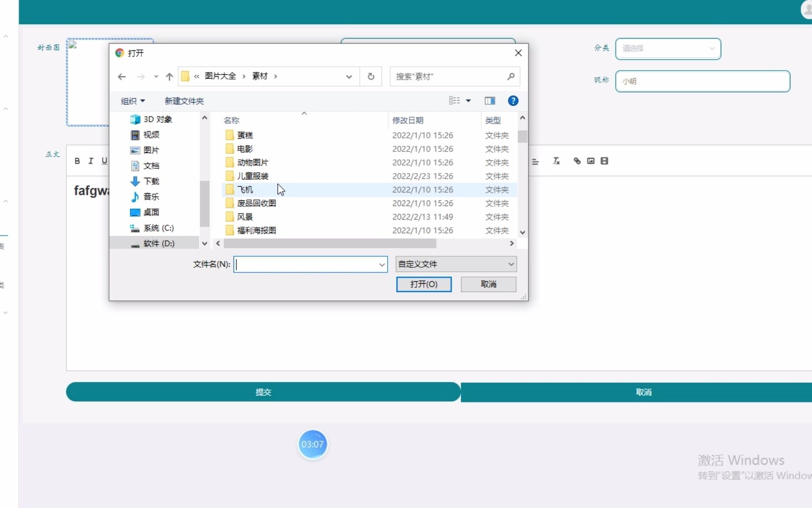Screen dimensions: 812x508
Task: Click the 昵称 input field
Action: click(x=703, y=81)
